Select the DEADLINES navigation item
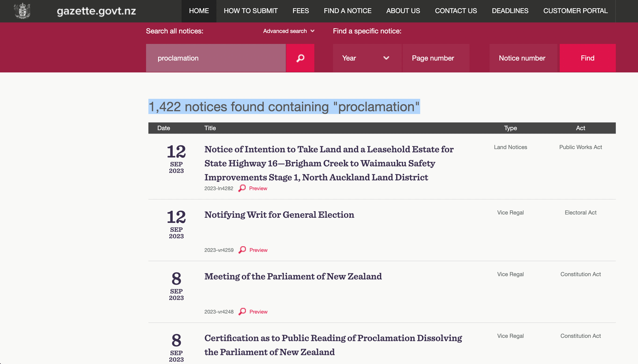This screenshot has width=638, height=364. pos(510,11)
